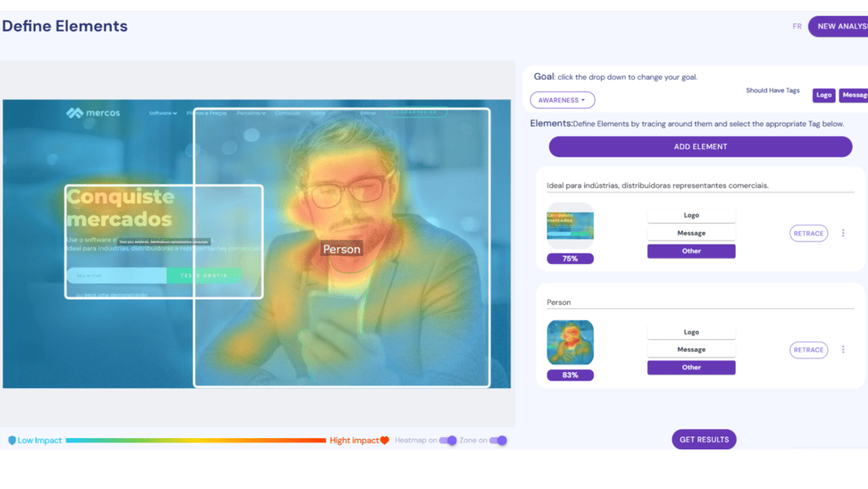The image size is (868, 489).
Task: Select Logo tag for the Person element
Action: point(691,332)
